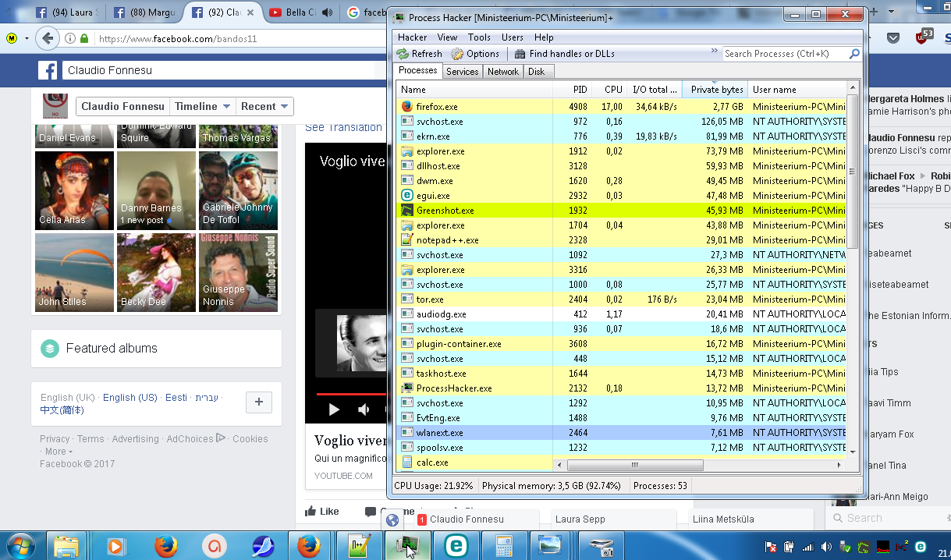Click the process list scroll down arrow

pyautogui.click(x=852, y=452)
